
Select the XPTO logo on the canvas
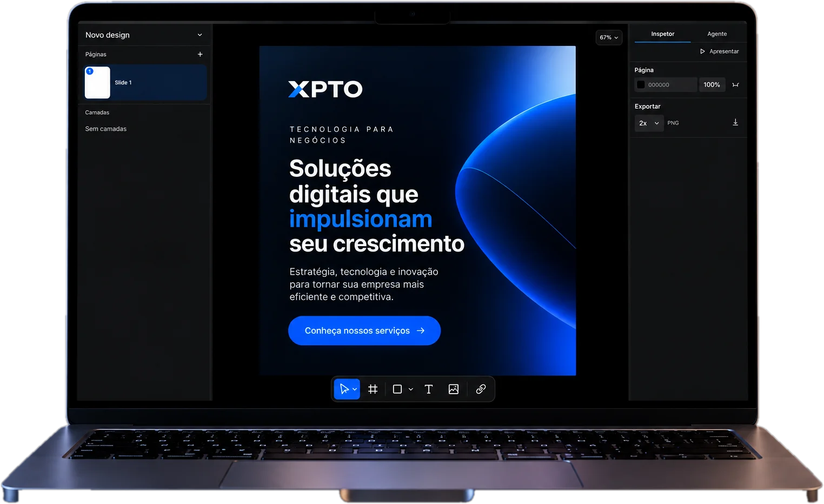pos(325,89)
